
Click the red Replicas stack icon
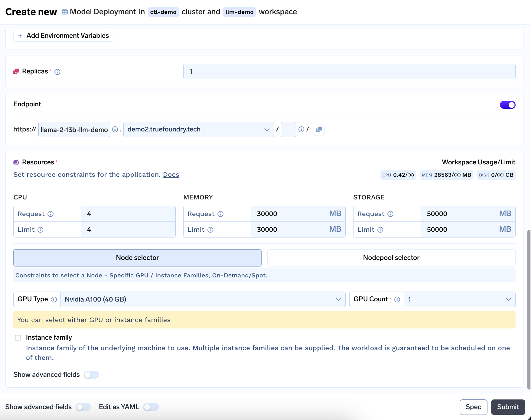tap(16, 72)
